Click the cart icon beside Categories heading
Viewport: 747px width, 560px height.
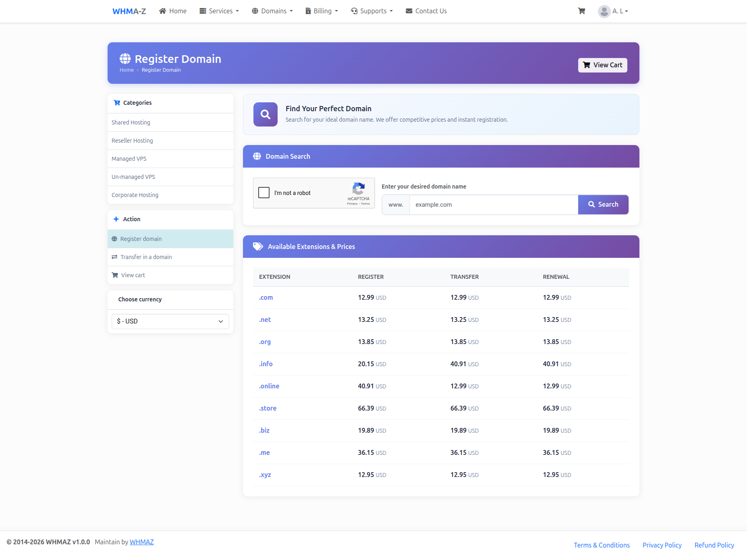pyautogui.click(x=117, y=103)
